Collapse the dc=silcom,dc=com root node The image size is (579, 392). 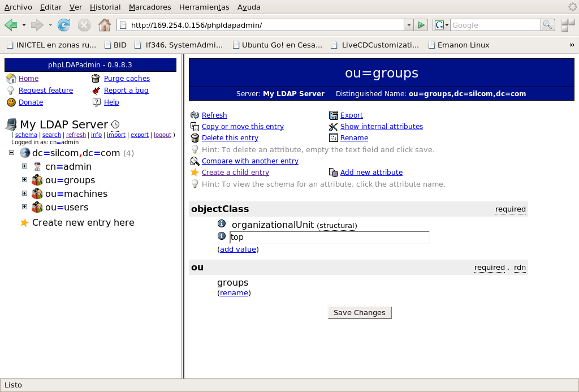(x=12, y=153)
